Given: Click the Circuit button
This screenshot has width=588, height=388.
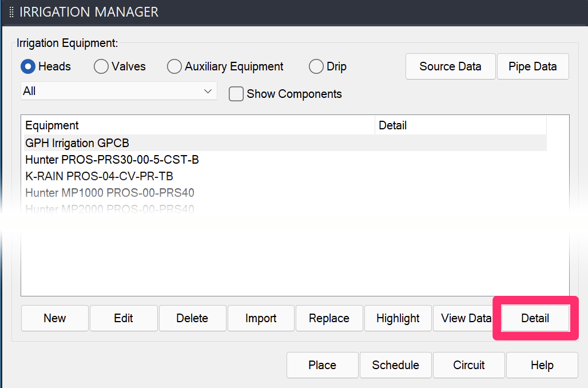Looking at the screenshot, I should click(x=469, y=365).
